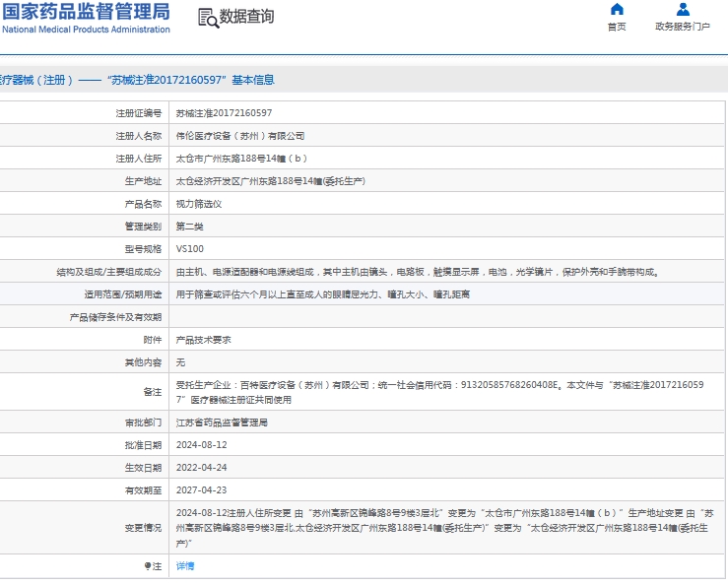This screenshot has height=585, width=728.
Task: Click the bullet icon beside 注 label
Action: [148, 566]
